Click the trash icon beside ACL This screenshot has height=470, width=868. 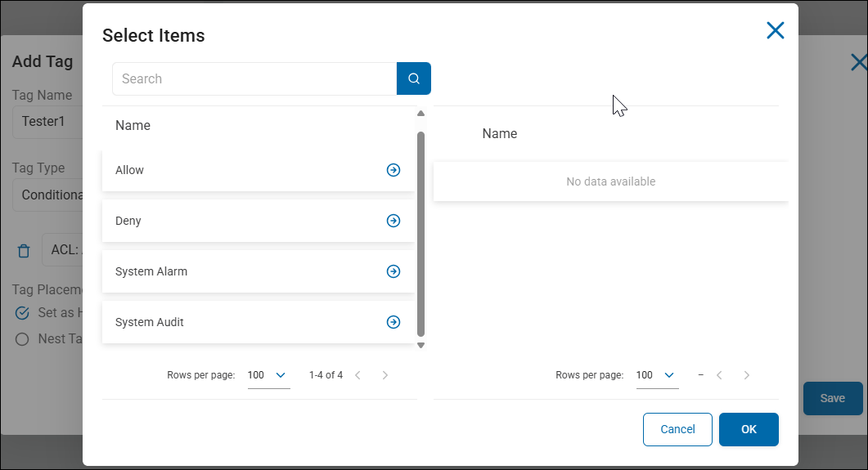click(24, 251)
